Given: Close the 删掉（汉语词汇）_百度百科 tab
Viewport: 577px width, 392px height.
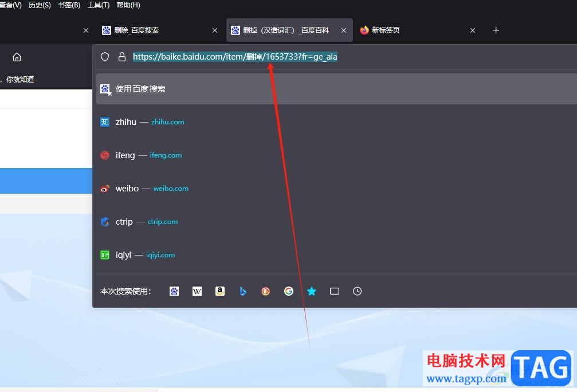Looking at the screenshot, I should 344,30.
